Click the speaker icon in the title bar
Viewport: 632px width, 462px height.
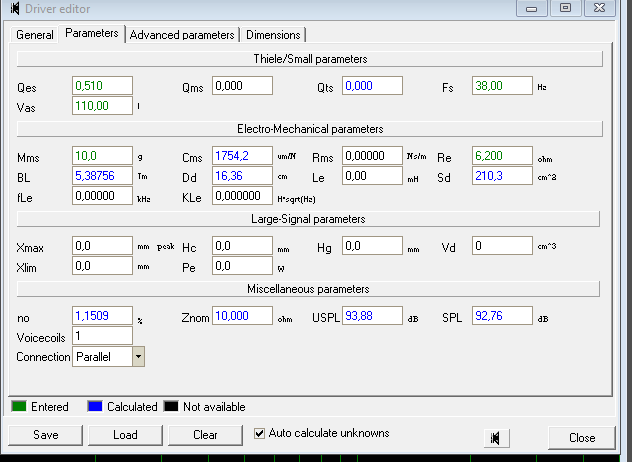click(x=14, y=8)
